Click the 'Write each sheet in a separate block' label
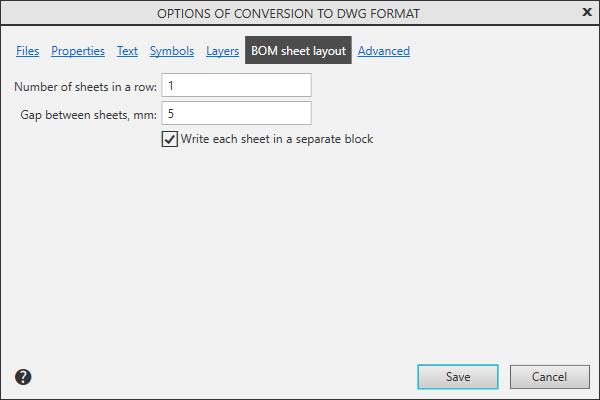The image size is (600, 400). point(277,140)
